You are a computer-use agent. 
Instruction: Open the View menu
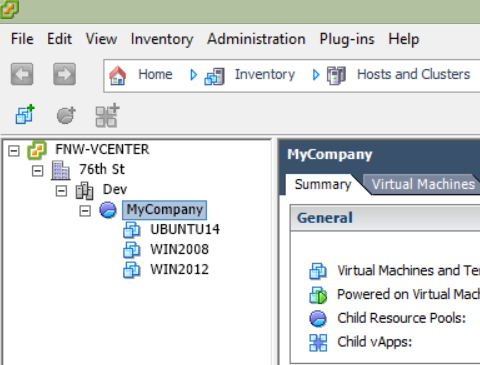(101, 39)
